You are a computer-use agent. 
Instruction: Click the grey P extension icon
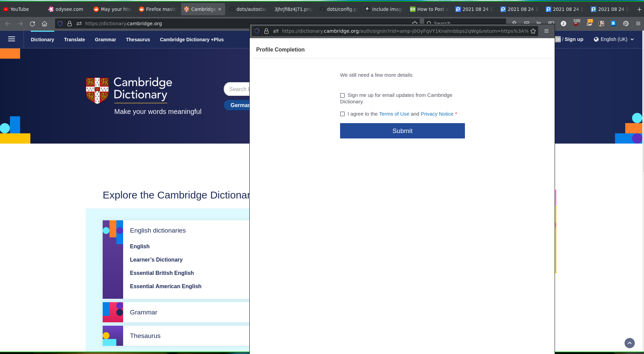(x=626, y=24)
